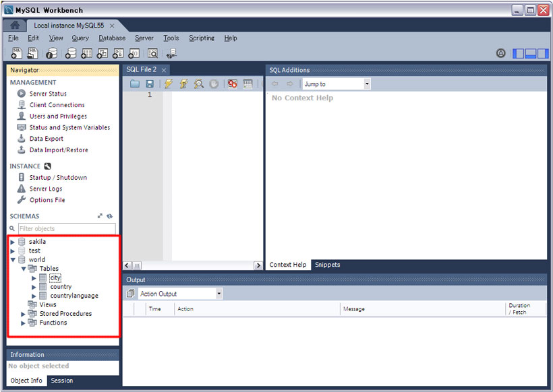Expand the country table
Viewport: 553px width, 392px height.
(x=34, y=287)
